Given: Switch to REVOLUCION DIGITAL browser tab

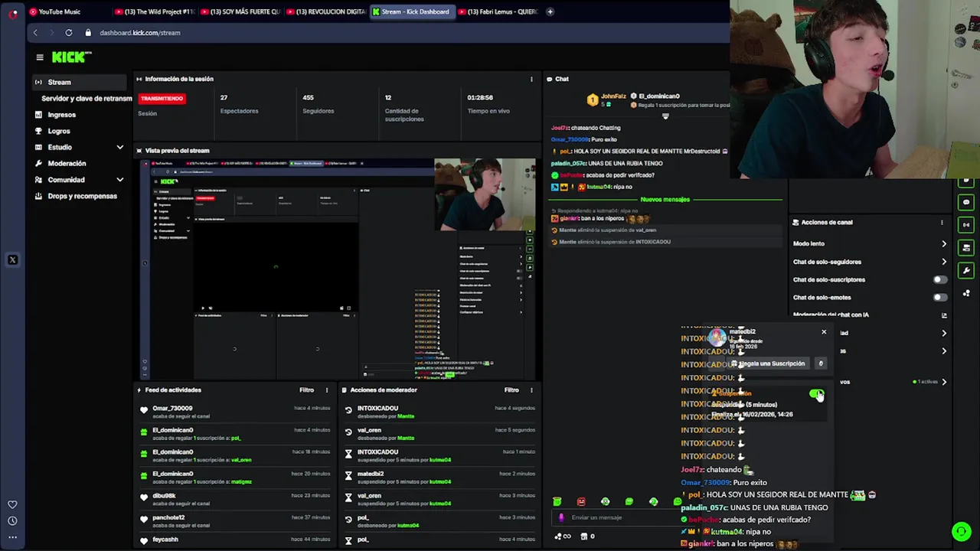Looking at the screenshot, I should [x=327, y=11].
